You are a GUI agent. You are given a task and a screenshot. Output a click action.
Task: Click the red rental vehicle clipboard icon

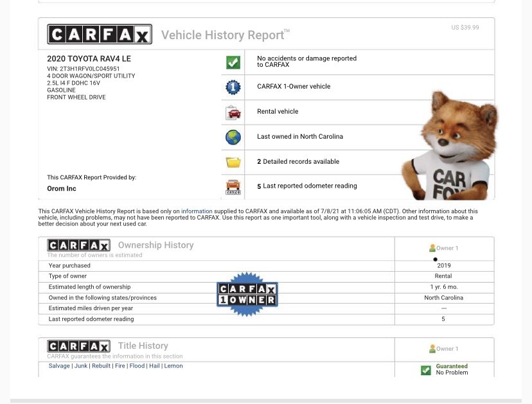(233, 112)
